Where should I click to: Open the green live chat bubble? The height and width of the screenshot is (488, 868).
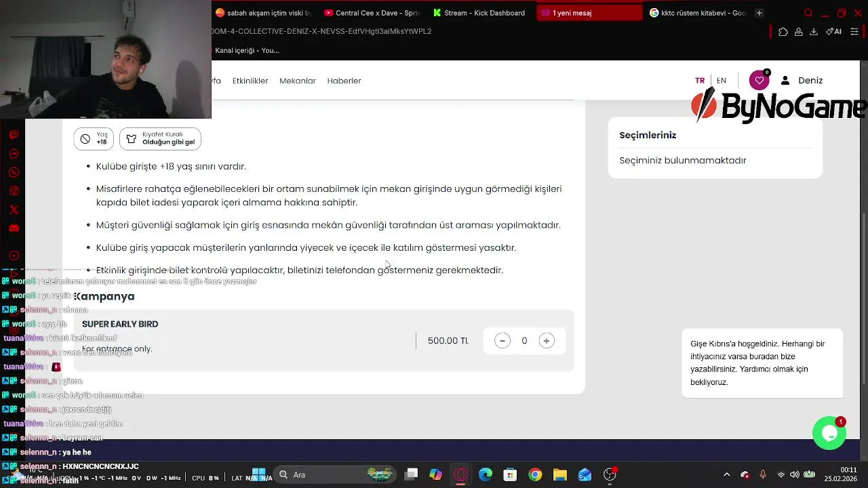[x=829, y=433]
